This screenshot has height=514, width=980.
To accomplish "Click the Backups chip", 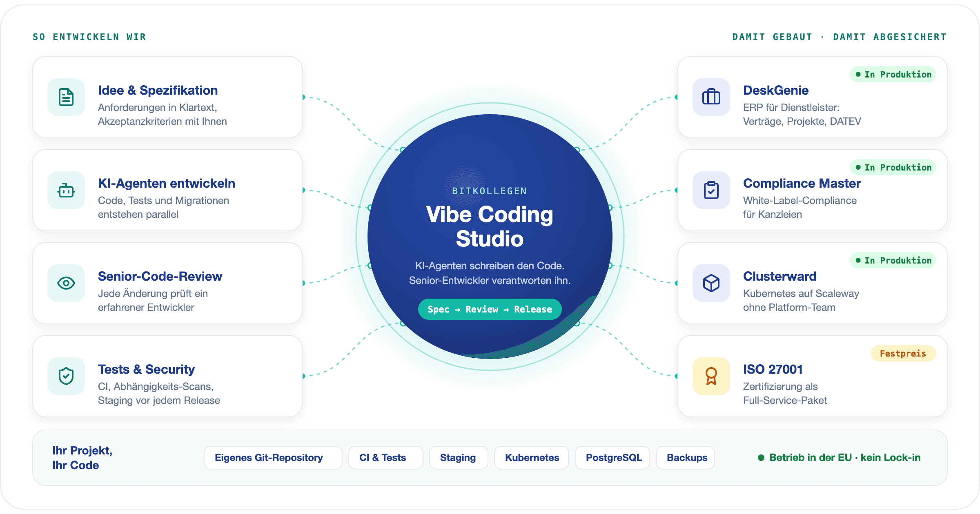I will (685, 458).
